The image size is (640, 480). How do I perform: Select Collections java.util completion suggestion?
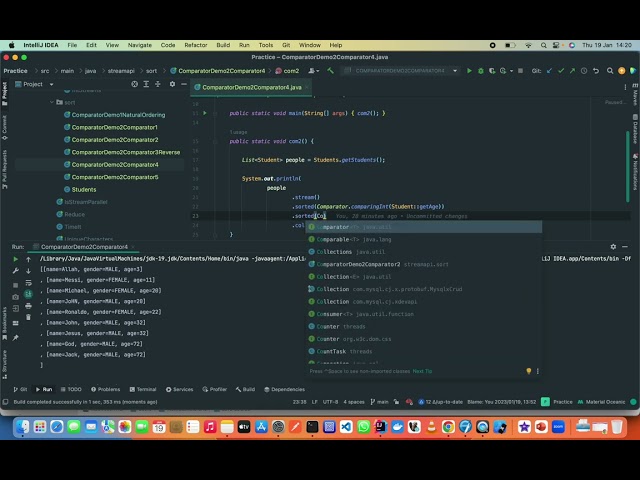[424, 252]
